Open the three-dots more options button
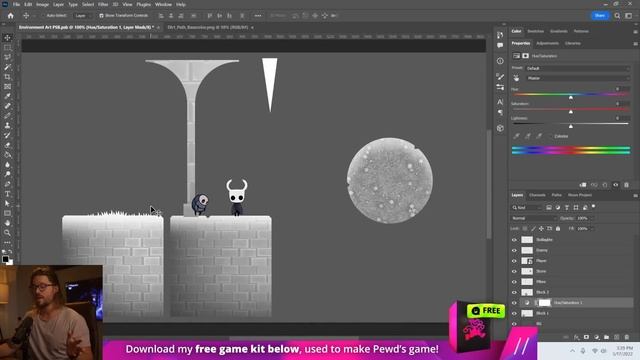Viewport: 640px width, 360px height. 258,16
